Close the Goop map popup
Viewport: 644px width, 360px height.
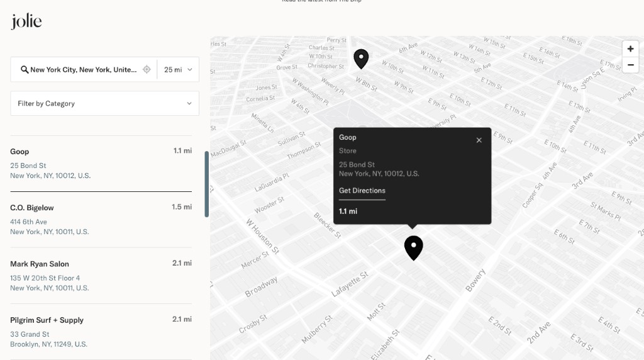pyautogui.click(x=479, y=140)
